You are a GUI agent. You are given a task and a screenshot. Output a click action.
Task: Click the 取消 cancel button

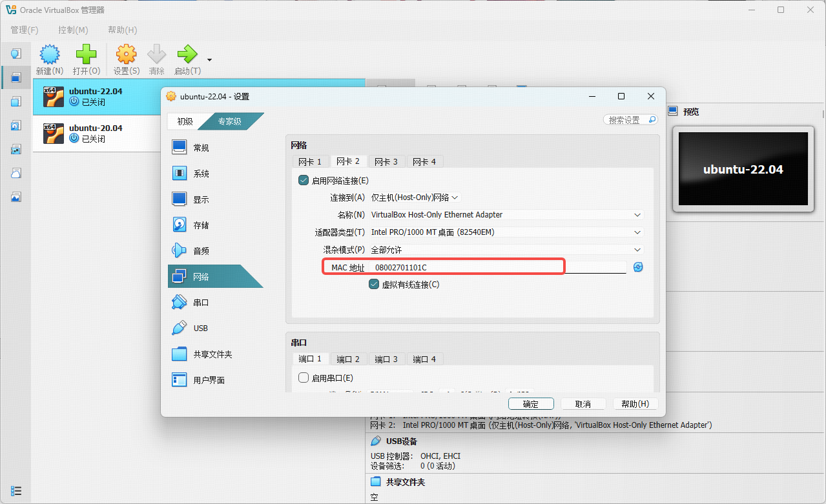coord(583,404)
